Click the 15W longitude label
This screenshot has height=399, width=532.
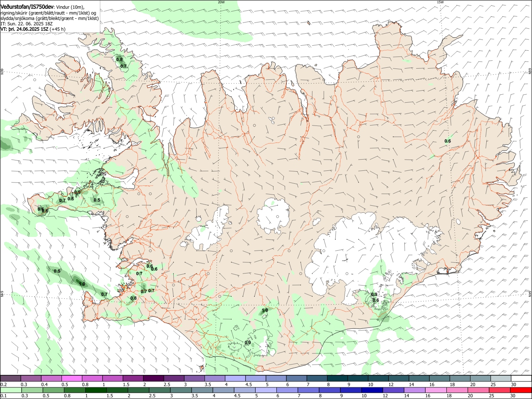[x=440, y=2]
